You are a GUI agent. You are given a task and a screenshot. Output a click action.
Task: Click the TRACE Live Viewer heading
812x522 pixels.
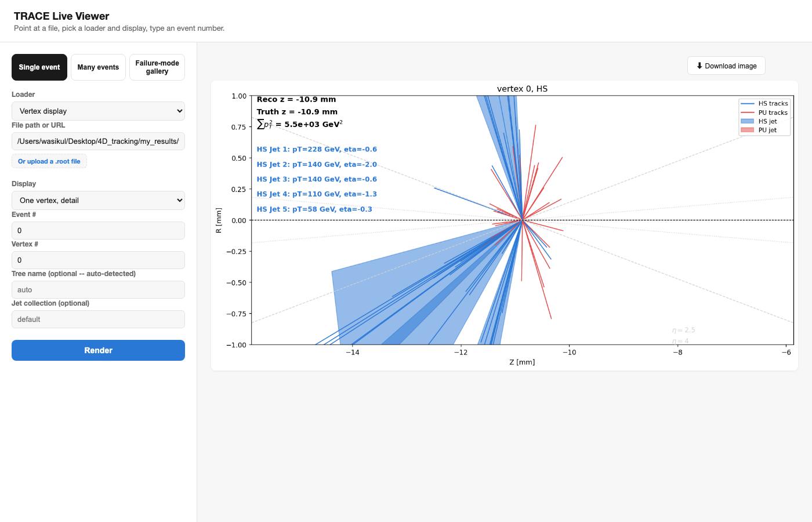click(61, 16)
